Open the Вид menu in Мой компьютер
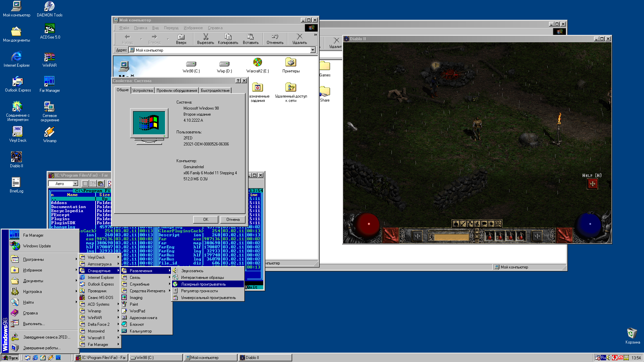Viewport: 644px width, 362px height. (155, 28)
